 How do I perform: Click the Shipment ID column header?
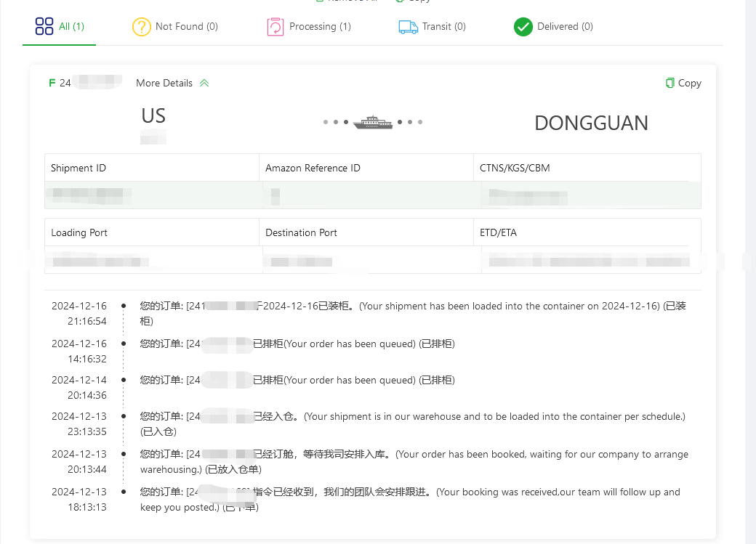pos(79,168)
